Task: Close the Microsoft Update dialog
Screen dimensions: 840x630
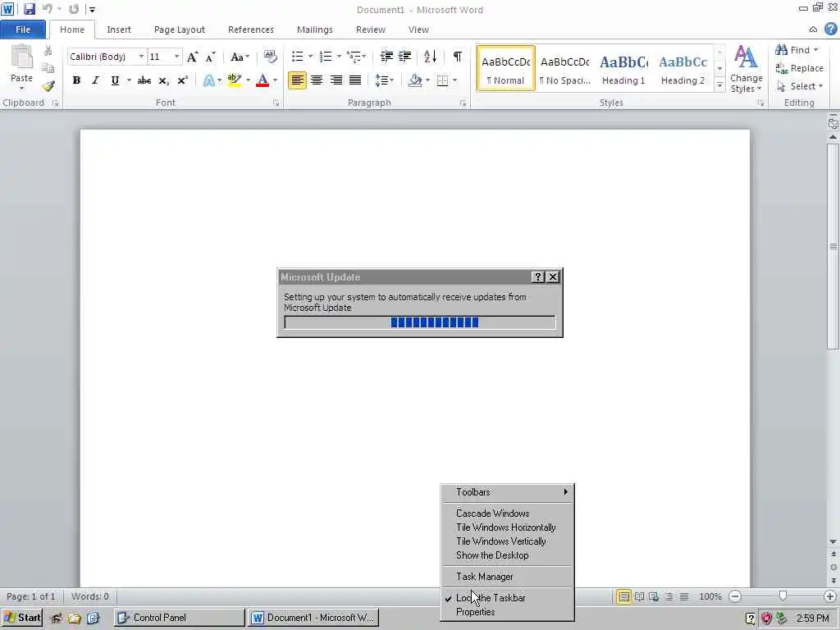Action: point(553,277)
